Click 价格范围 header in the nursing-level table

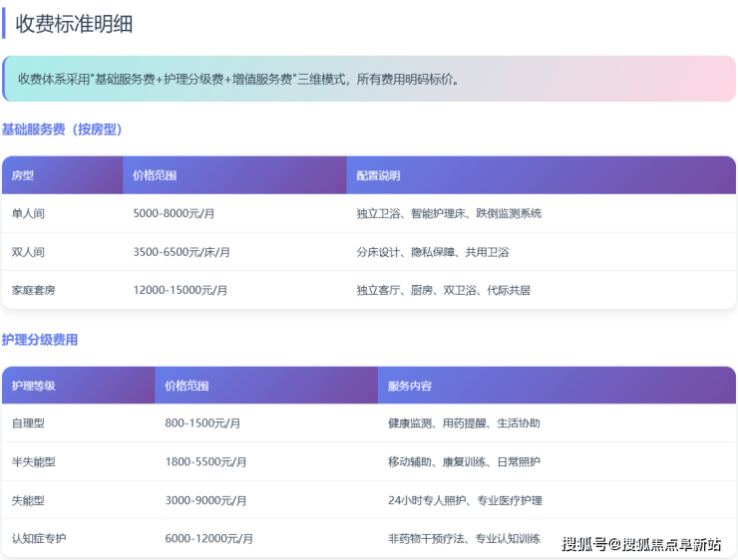click(x=186, y=386)
